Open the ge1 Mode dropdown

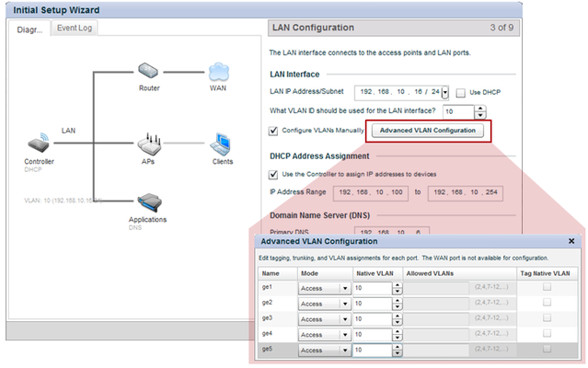pos(325,288)
